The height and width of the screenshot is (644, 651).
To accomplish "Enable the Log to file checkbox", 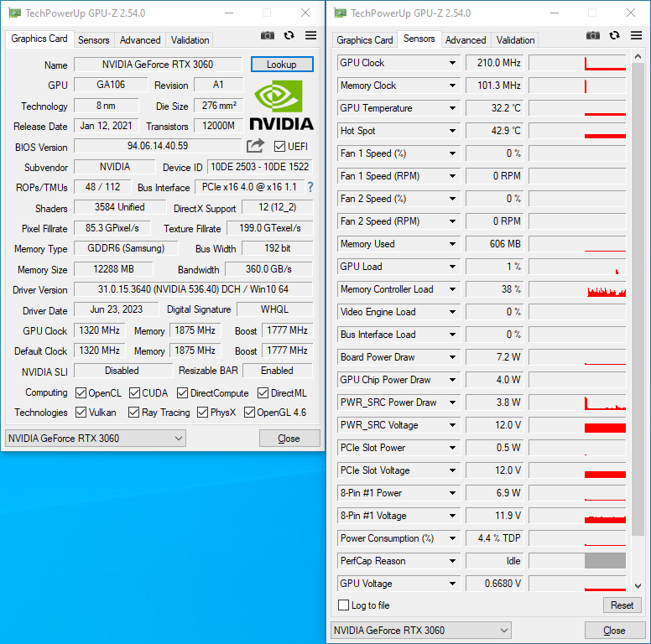I will click(x=343, y=605).
